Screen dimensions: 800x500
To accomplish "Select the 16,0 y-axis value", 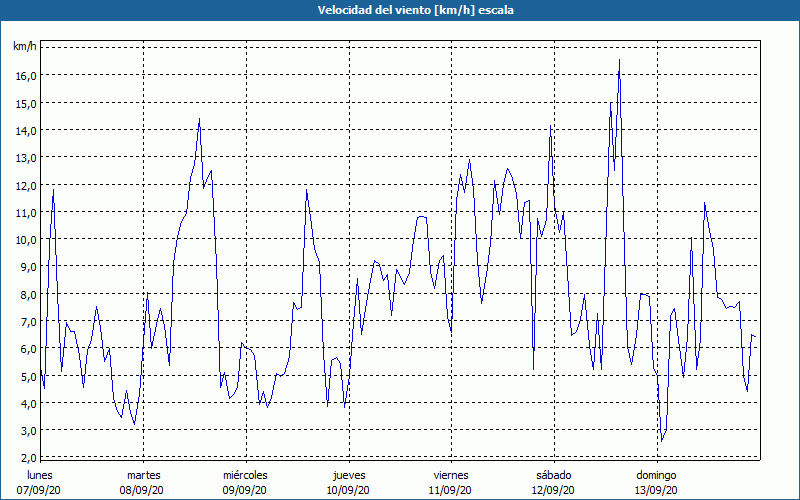I will tap(26, 76).
